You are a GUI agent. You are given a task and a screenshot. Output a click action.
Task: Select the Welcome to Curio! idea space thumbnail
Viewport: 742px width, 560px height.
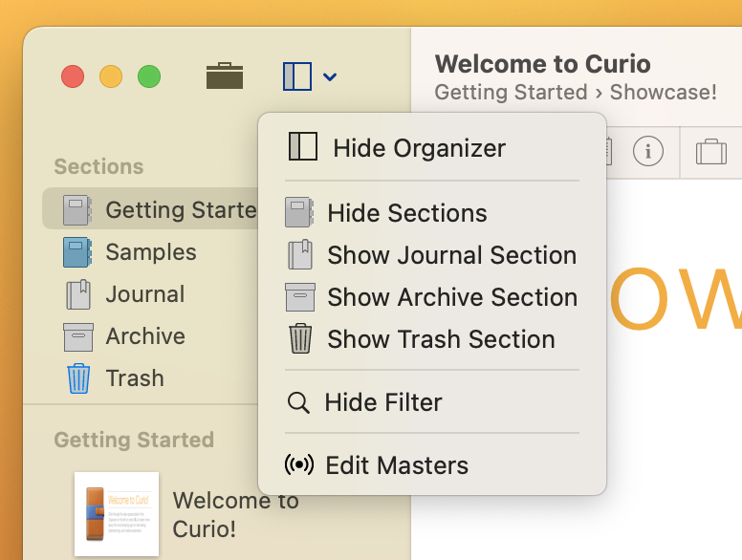(117, 513)
